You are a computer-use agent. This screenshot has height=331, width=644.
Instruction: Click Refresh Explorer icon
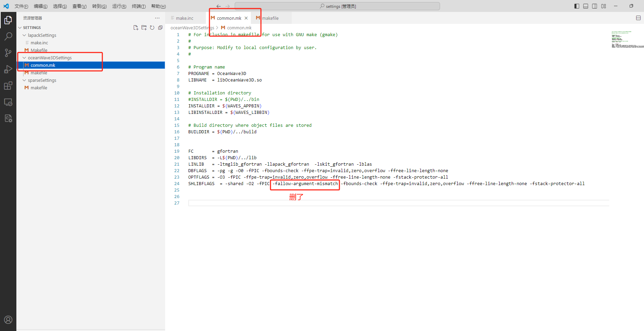[x=152, y=28]
